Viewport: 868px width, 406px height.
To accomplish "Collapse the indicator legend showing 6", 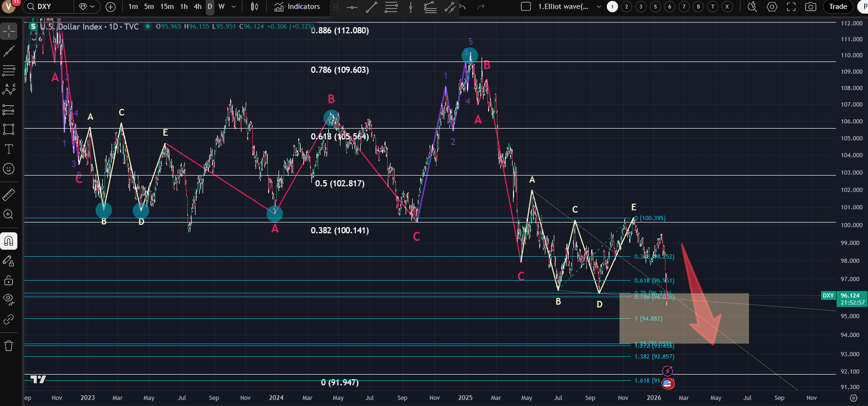I will coord(34,39).
